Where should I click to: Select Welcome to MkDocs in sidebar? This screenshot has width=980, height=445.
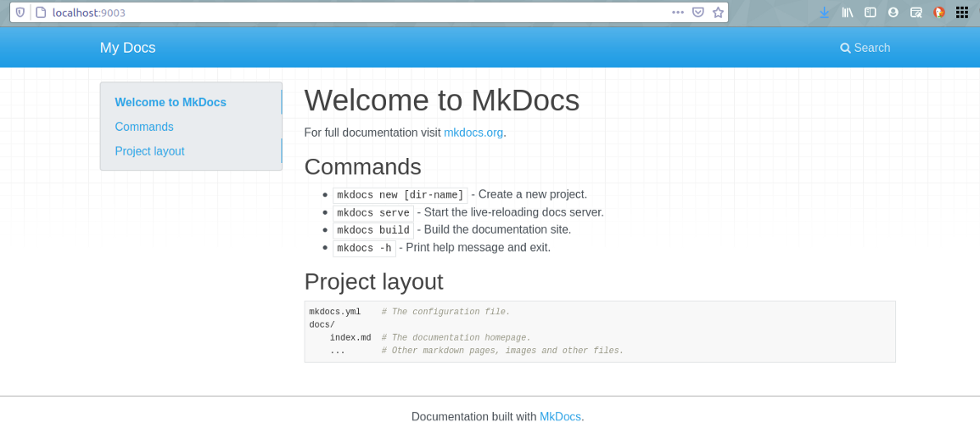click(x=171, y=102)
